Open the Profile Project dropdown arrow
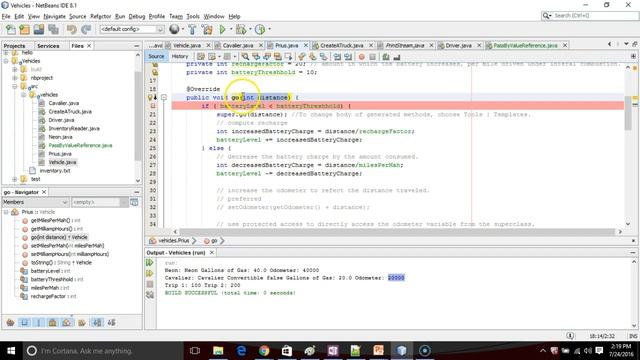640x360 pixels. pyautogui.click(x=269, y=29)
